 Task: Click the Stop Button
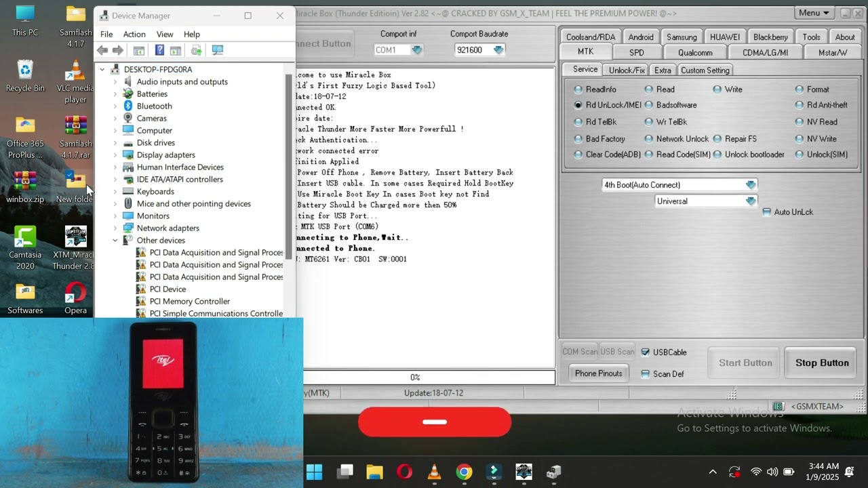[822, 363]
